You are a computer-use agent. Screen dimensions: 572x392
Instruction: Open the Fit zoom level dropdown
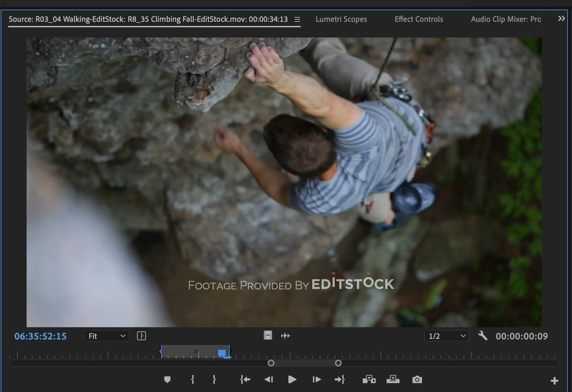[x=107, y=336]
